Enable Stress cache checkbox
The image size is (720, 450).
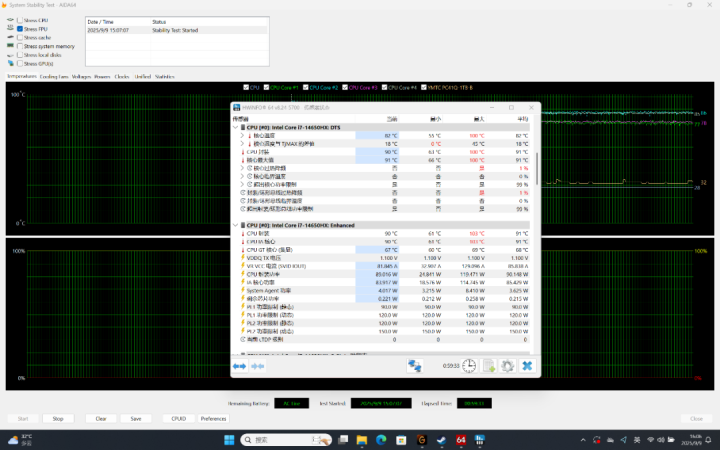click(20, 37)
